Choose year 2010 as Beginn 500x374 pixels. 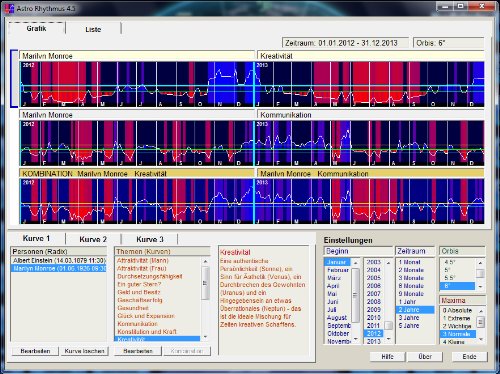coord(374,318)
